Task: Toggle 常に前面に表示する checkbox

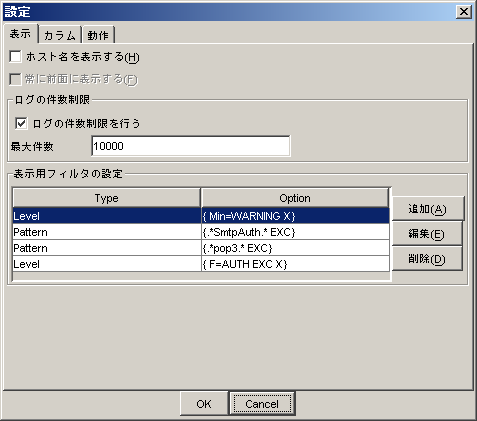Action: (15, 79)
